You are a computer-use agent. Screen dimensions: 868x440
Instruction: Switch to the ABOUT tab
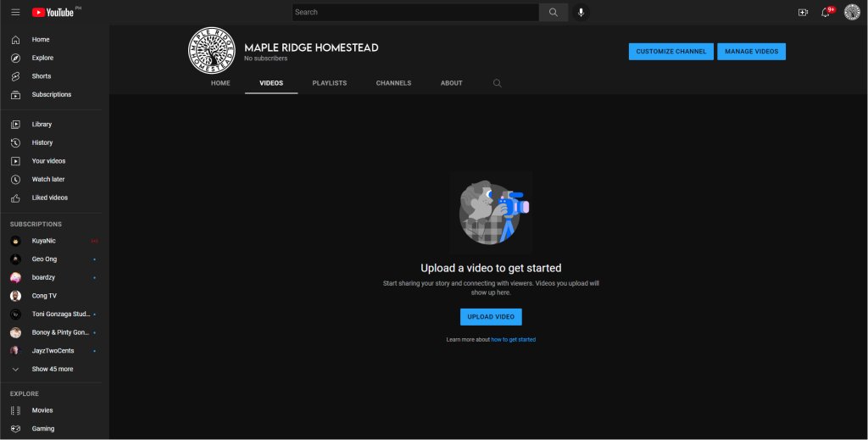[451, 83]
